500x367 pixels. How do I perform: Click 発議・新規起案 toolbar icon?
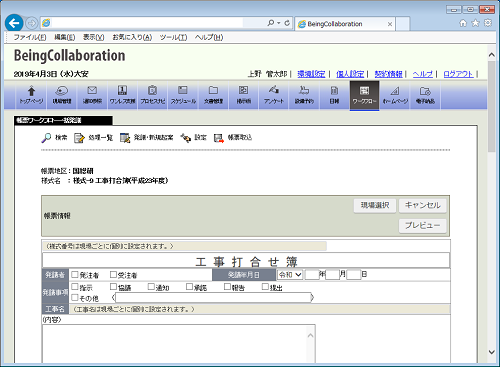click(125, 138)
